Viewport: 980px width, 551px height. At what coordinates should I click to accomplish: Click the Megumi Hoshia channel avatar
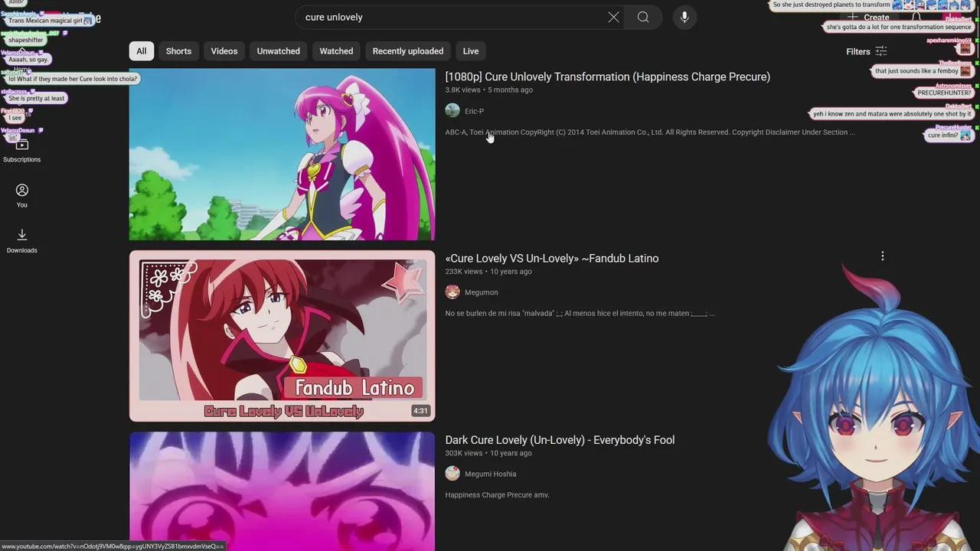(x=452, y=474)
